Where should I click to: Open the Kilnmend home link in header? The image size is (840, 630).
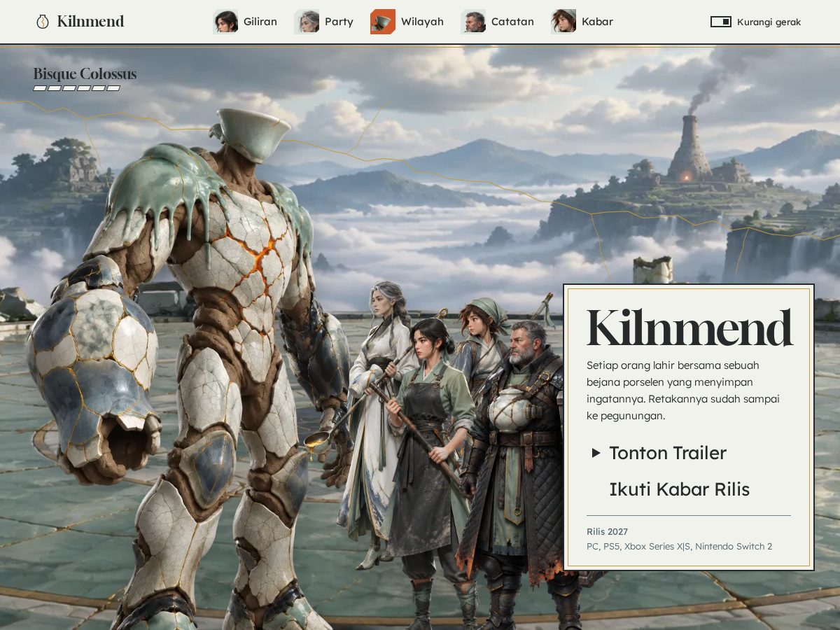click(80, 22)
